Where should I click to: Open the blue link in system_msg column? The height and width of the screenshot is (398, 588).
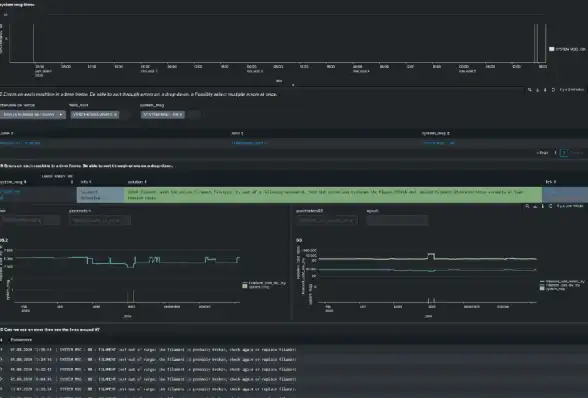439,143
